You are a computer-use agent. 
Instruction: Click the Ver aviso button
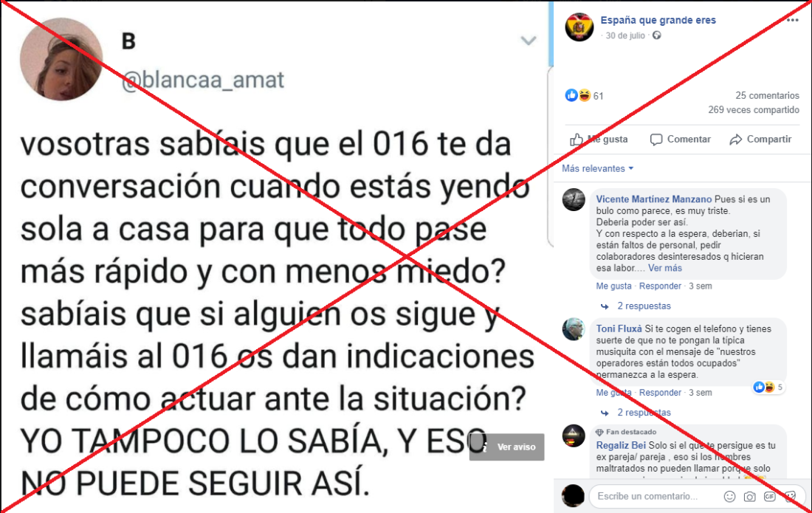(x=507, y=447)
